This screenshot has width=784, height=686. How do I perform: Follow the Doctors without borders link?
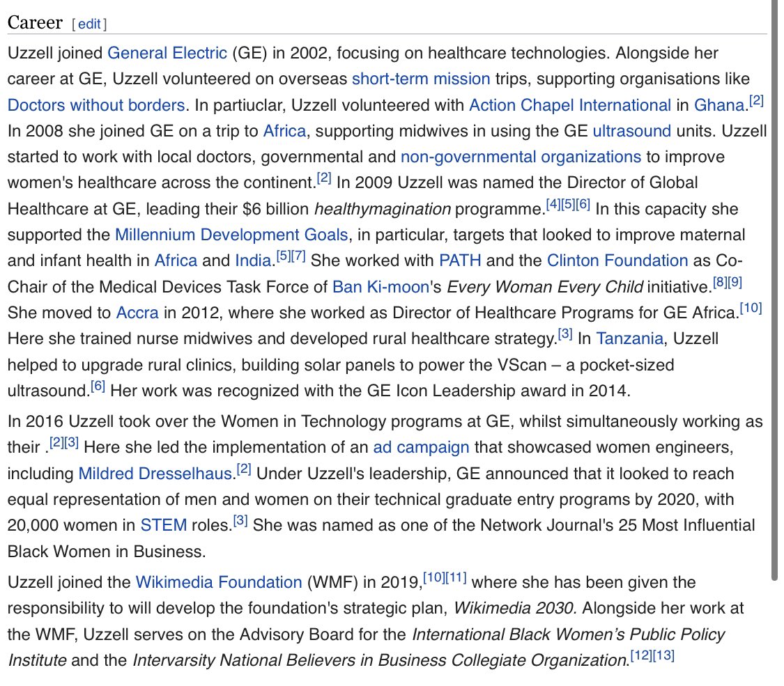click(x=96, y=105)
